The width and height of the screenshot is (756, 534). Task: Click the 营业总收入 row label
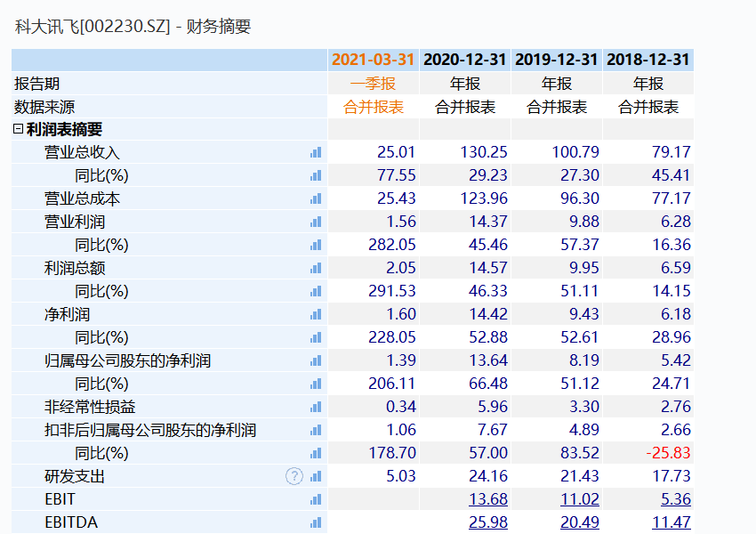pos(82,152)
